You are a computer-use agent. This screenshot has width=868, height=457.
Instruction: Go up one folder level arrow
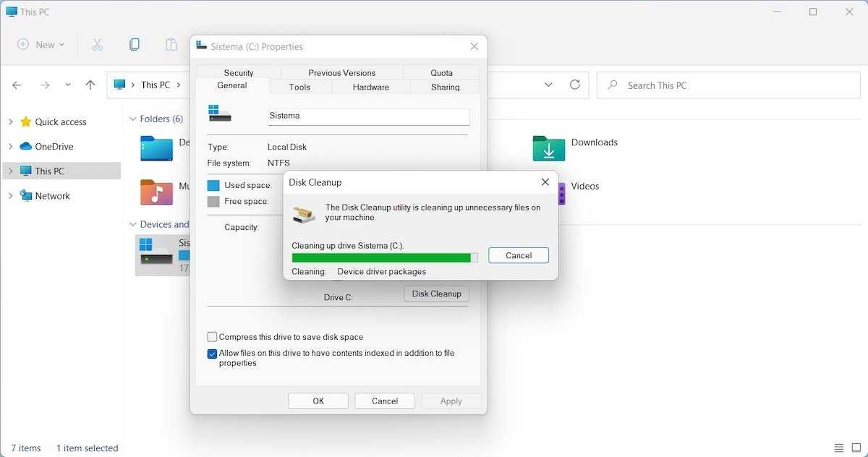point(90,85)
